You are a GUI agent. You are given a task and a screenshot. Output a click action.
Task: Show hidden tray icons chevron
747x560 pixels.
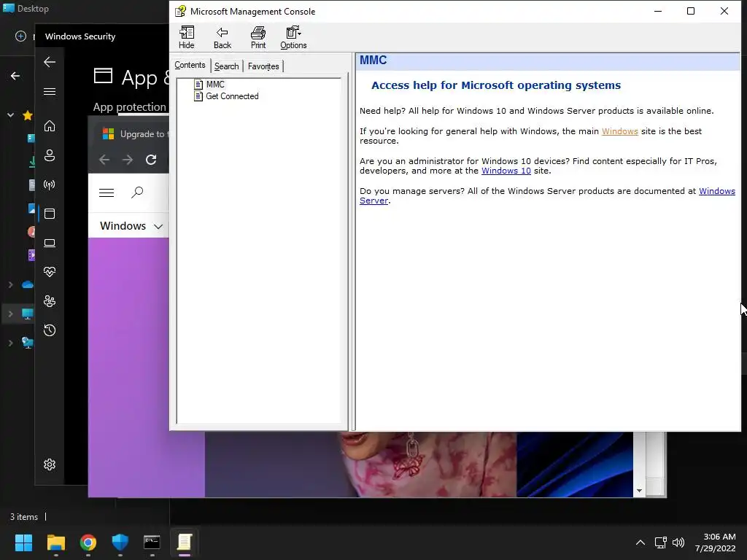tap(640, 542)
